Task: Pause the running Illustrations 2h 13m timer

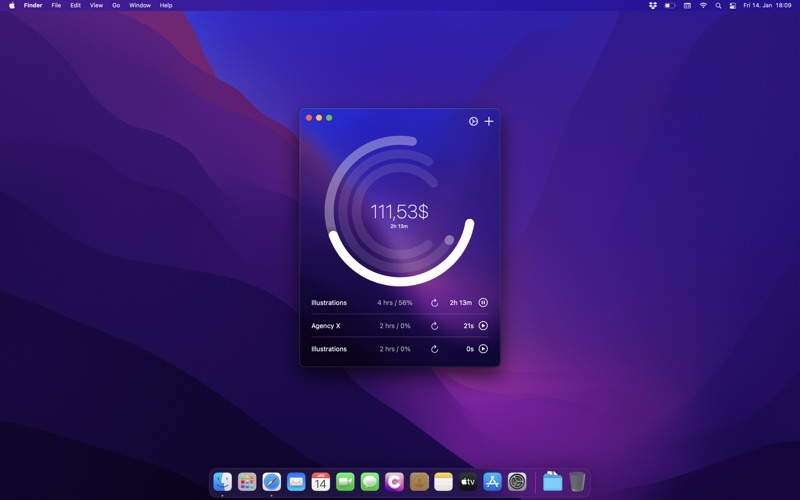Action: coord(483,303)
